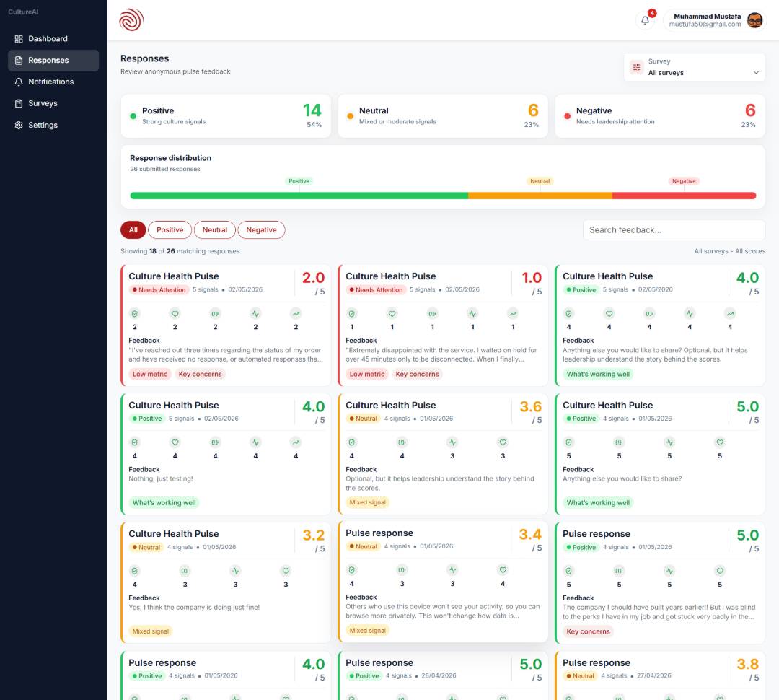The height and width of the screenshot is (700, 779).
Task: Click heart signal icon on 2.0 card
Action: pyautogui.click(x=175, y=314)
